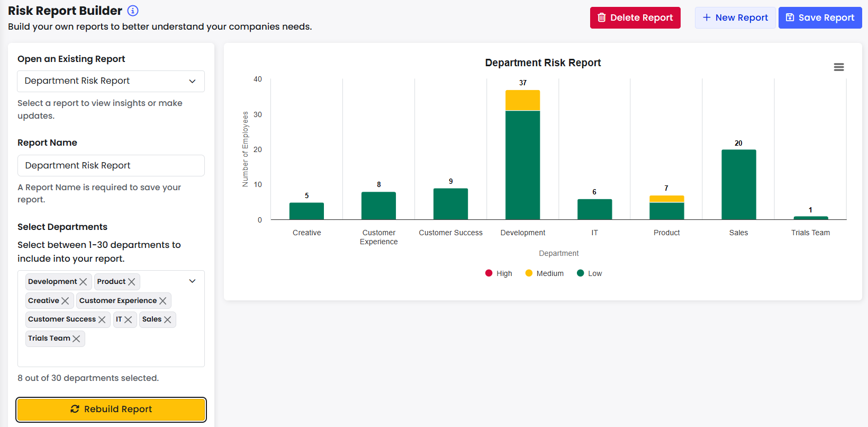The image size is (868, 427).
Task: Remove the IT department tag
Action: pos(128,319)
